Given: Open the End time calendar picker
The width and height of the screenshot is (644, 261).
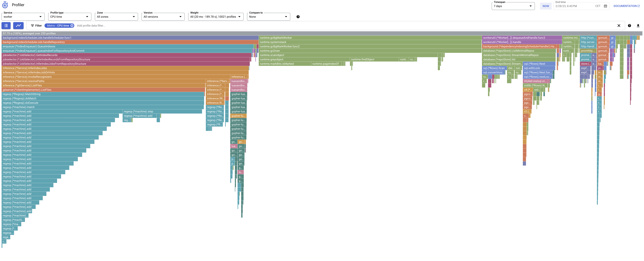Looking at the screenshot, I should (x=605, y=6).
